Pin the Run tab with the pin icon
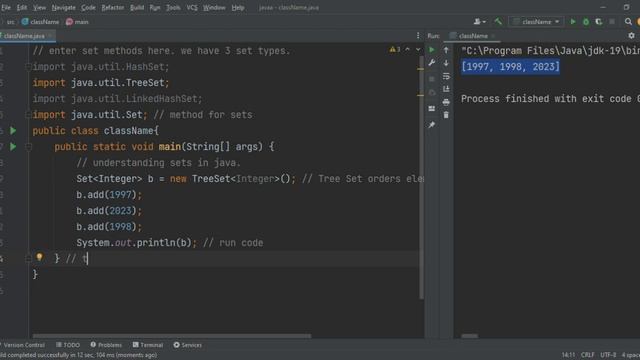Viewport: 640px width, 360px height. coord(432,125)
